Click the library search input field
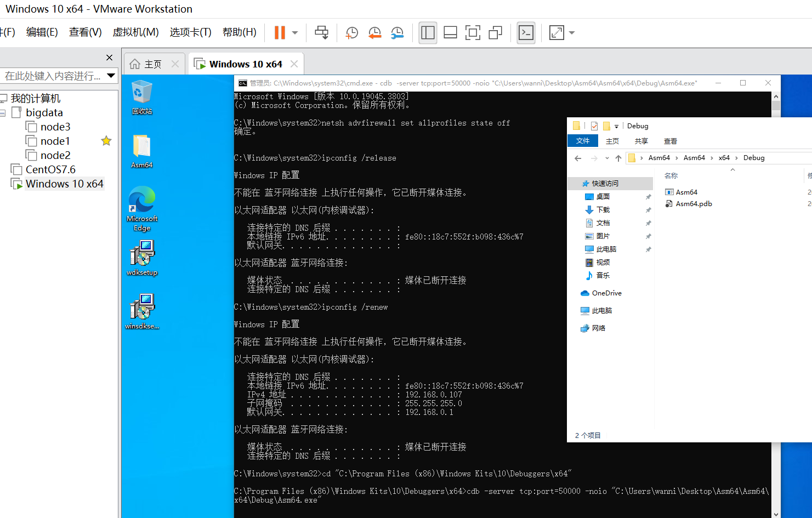The height and width of the screenshot is (518, 812). pos(53,76)
